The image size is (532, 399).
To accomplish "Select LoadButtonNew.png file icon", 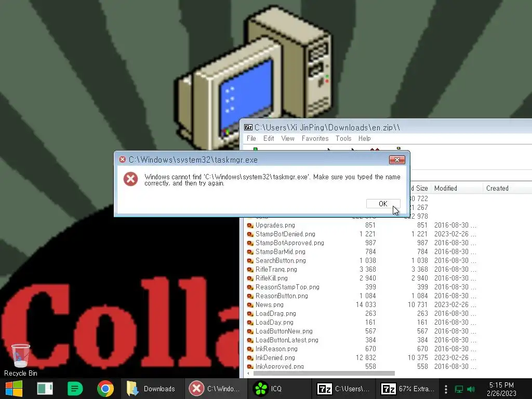I will point(250,331).
